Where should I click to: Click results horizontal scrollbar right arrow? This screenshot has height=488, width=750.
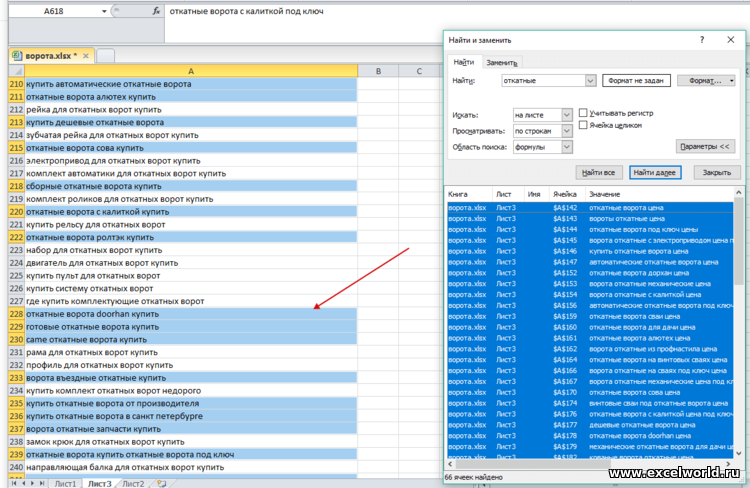click(728, 464)
